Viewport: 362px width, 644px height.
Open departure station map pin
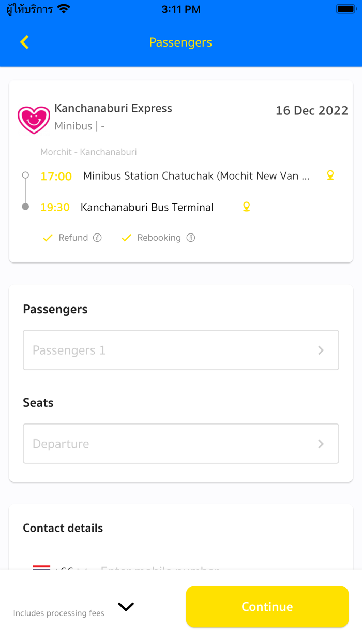tap(330, 175)
